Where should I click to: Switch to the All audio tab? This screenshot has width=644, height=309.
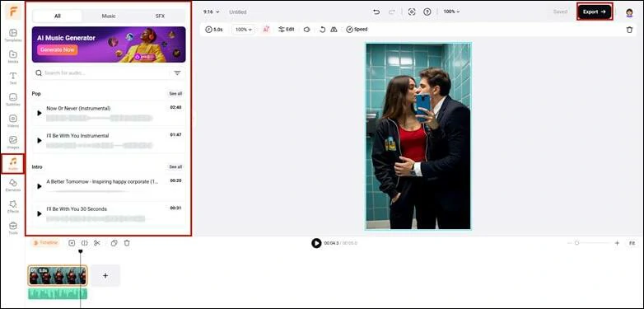57,16
